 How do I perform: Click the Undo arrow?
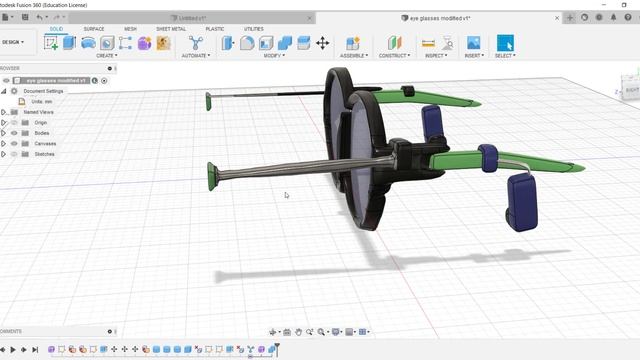39,17
